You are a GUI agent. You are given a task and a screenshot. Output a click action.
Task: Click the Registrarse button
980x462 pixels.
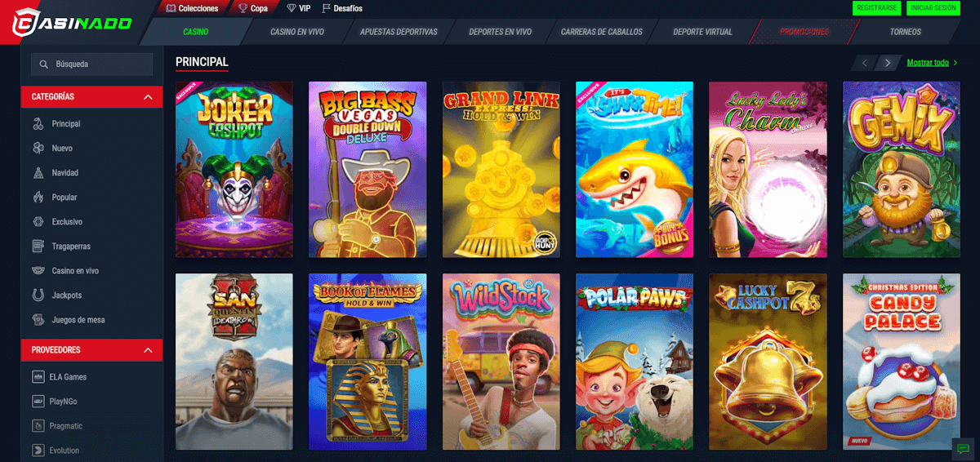[x=876, y=8]
